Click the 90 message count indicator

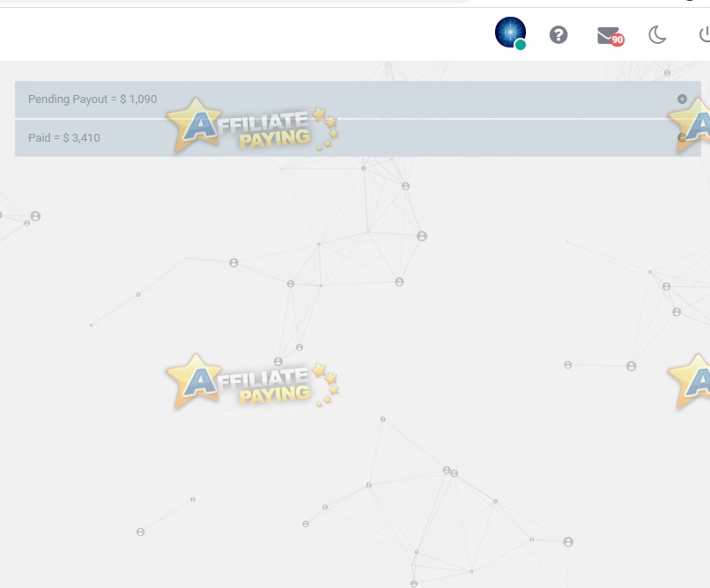coord(618,40)
